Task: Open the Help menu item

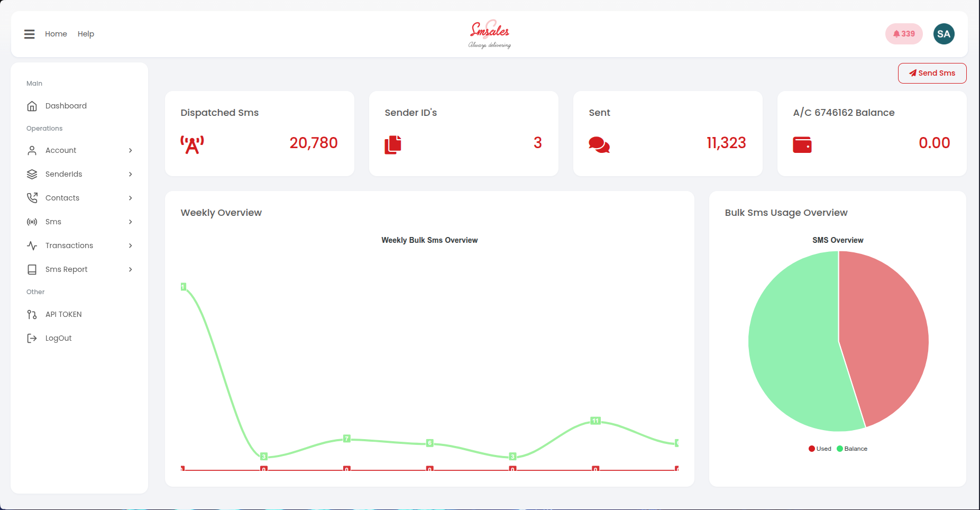Action: pyautogui.click(x=86, y=33)
